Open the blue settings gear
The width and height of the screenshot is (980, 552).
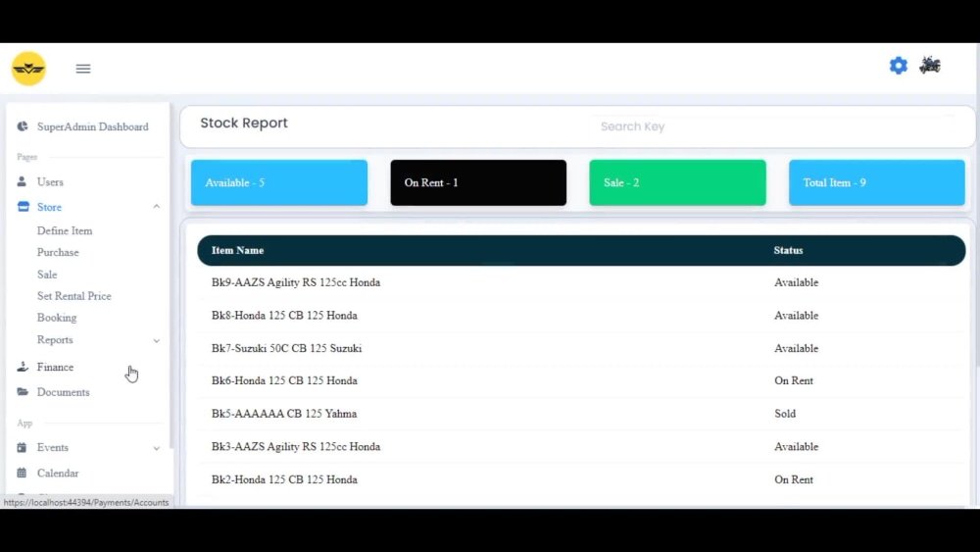898,66
